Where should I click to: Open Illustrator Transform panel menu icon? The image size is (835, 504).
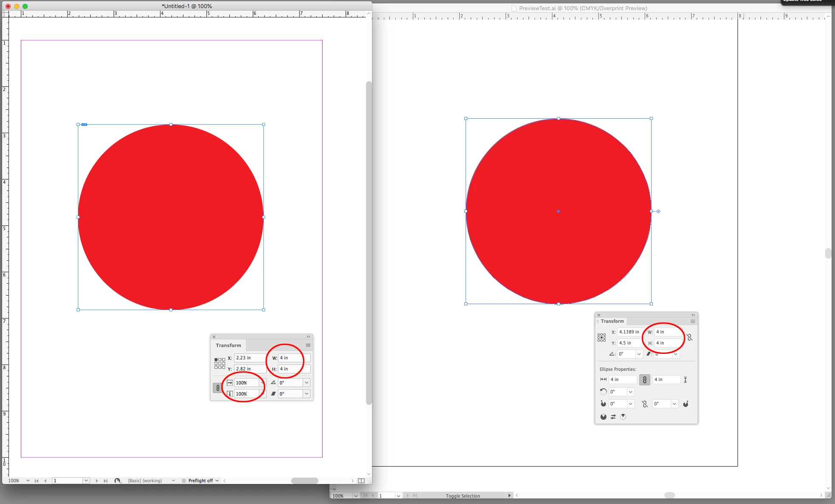693,322
